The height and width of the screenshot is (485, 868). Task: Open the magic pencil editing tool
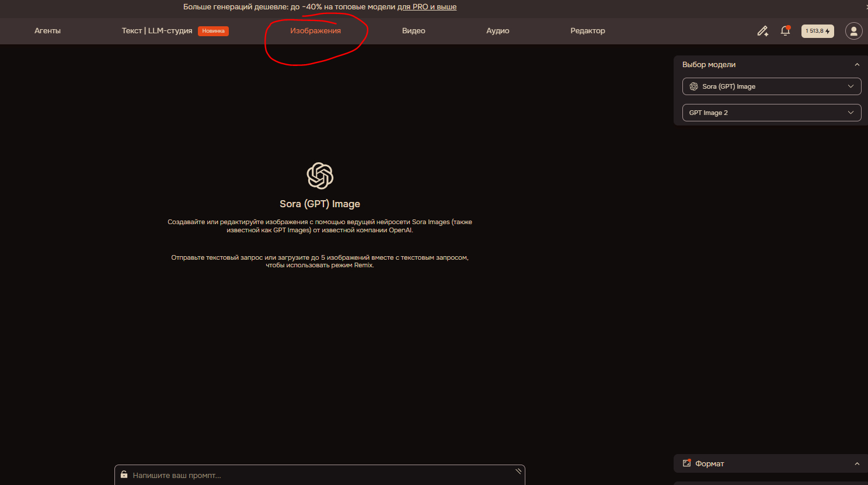pyautogui.click(x=762, y=31)
